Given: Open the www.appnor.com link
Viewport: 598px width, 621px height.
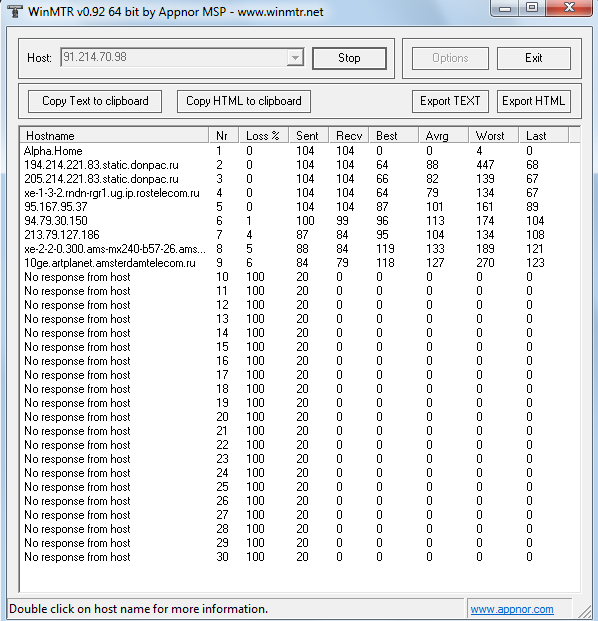Looking at the screenshot, I should pyautogui.click(x=512, y=609).
